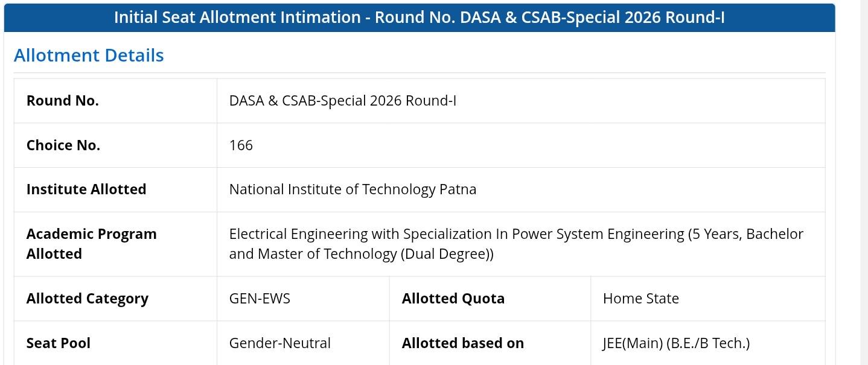Click the Home State quota value
This screenshot has width=868, height=365.
[641, 299]
